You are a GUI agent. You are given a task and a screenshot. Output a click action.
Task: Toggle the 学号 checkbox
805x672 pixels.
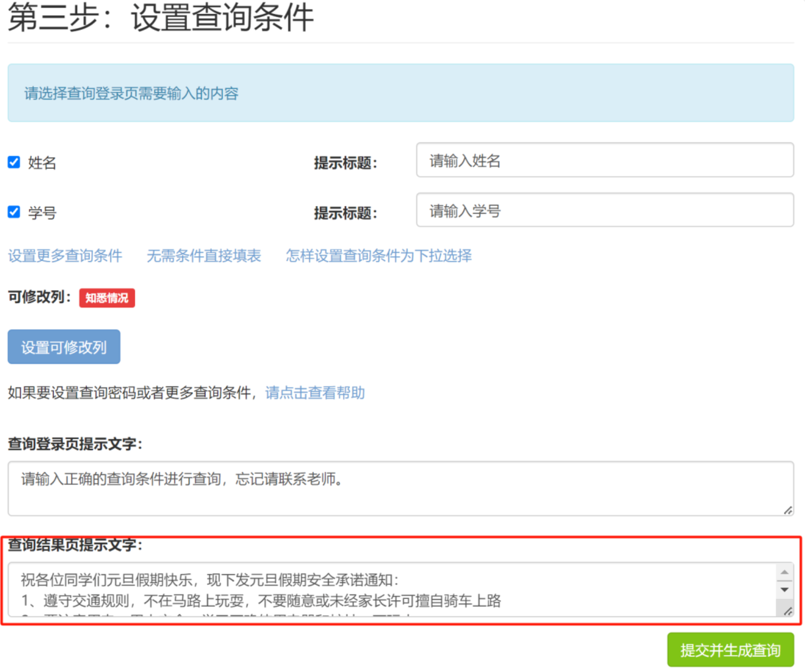(14, 212)
